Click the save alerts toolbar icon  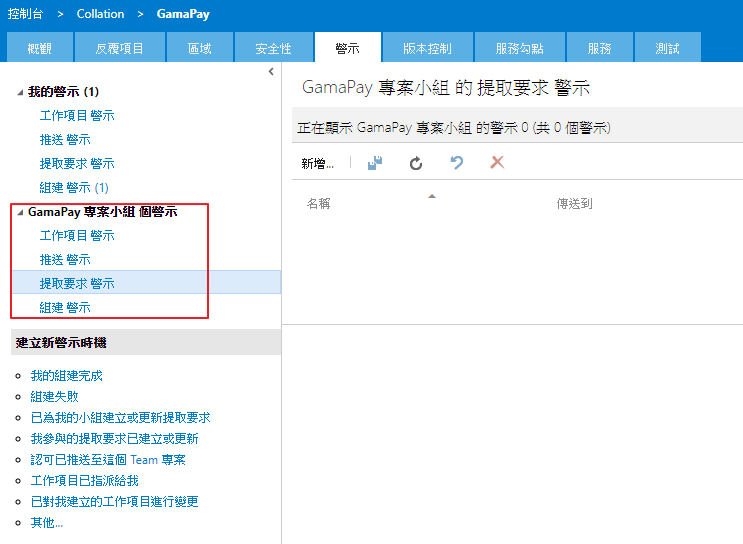[375, 163]
